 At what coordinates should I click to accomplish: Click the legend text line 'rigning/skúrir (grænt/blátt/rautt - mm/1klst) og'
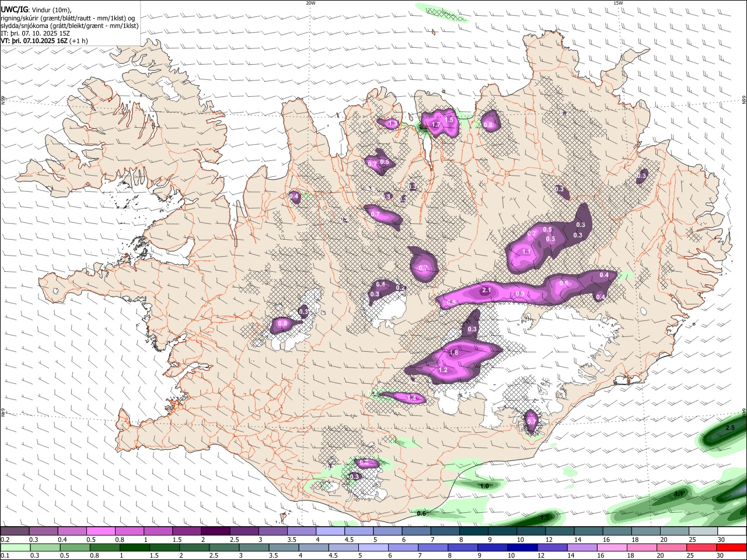click(68, 18)
